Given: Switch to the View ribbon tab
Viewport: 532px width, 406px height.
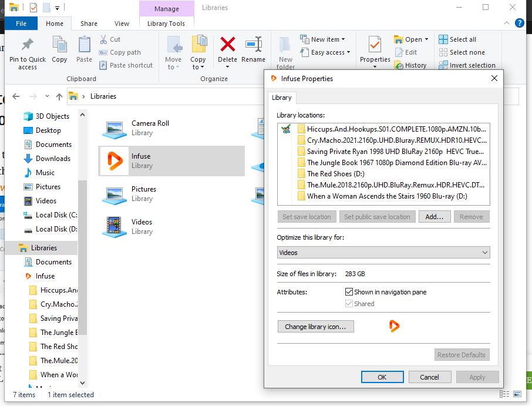Looking at the screenshot, I should [x=122, y=24].
